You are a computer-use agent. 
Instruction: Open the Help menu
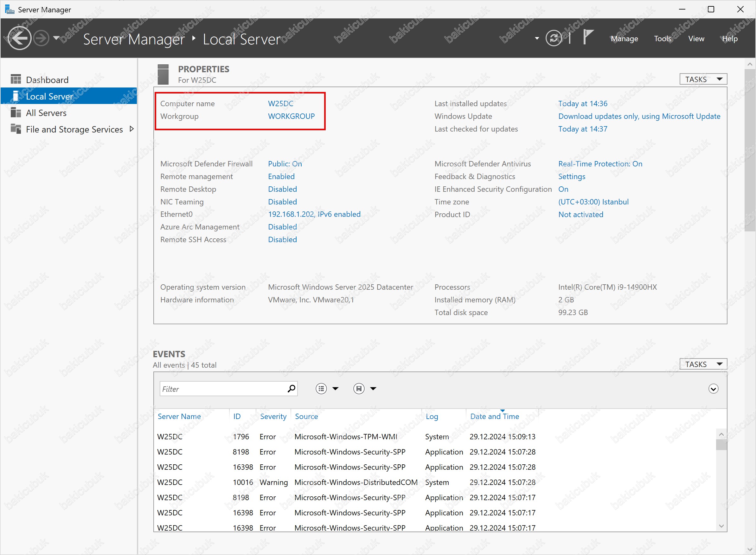pyautogui.click(x=730, y=39)
